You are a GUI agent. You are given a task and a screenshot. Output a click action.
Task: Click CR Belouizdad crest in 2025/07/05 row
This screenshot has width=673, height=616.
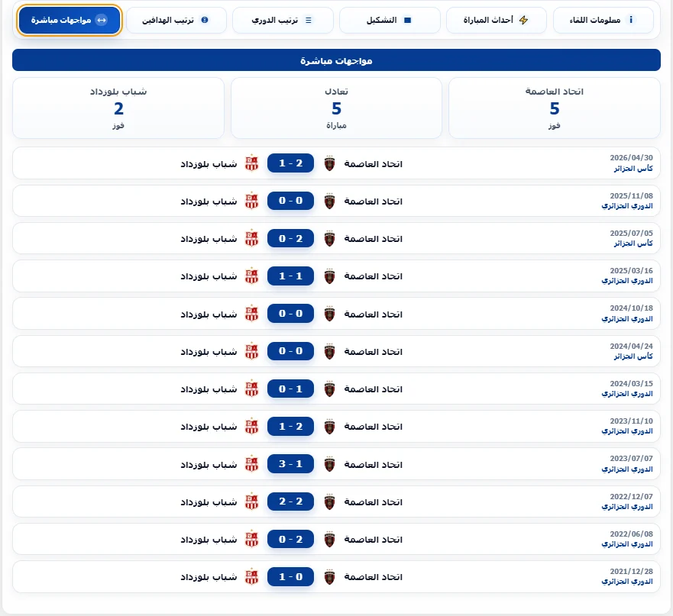pyautogui.click(x=251, y=238)
